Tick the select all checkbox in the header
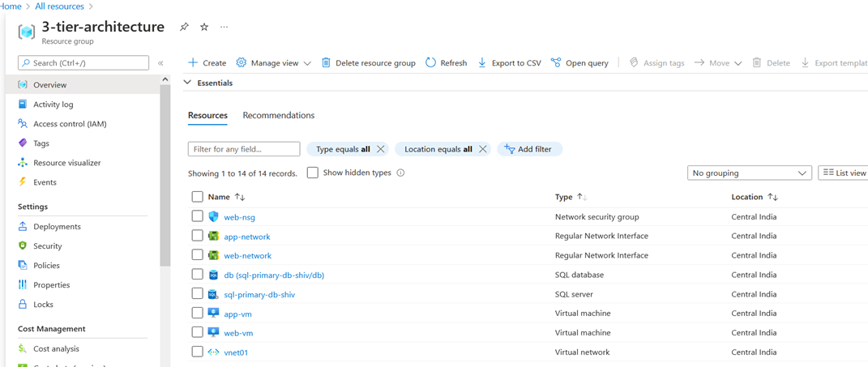This screenshot has height=367, width=868. (198, 197)
